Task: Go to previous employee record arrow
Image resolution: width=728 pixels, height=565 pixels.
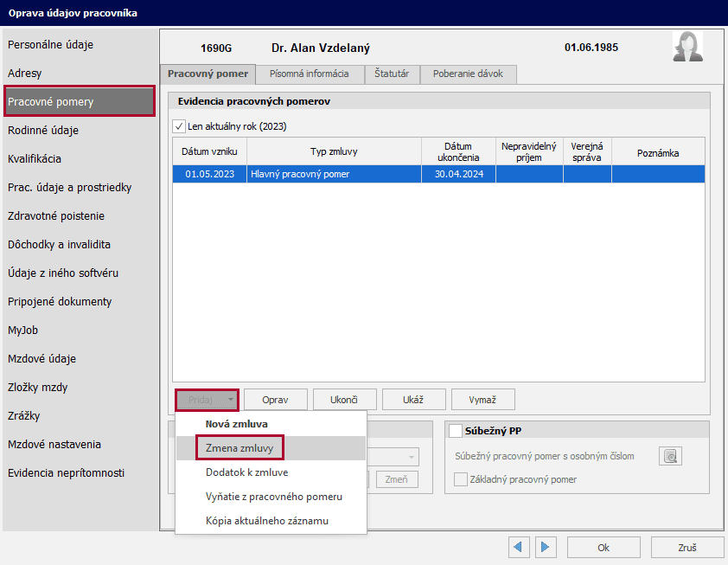Action: tap(520, 547)
